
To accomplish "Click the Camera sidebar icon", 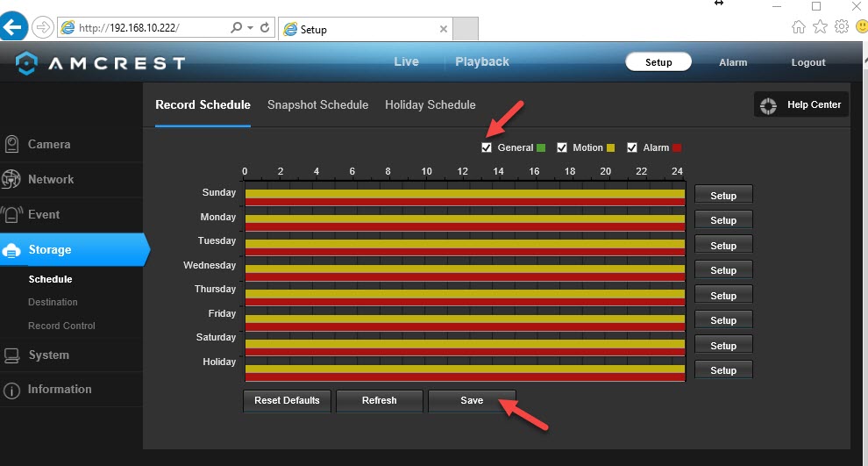I will (x=11, y=144).
